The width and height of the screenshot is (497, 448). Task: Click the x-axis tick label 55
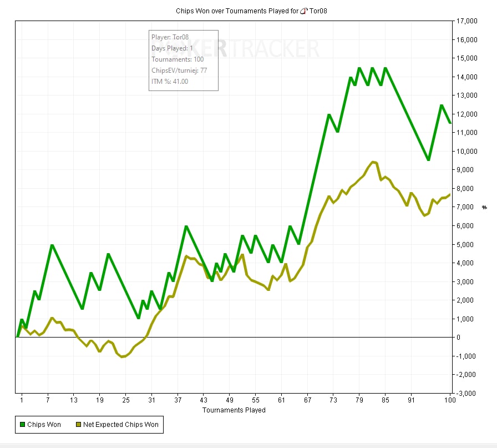(256, 400)
